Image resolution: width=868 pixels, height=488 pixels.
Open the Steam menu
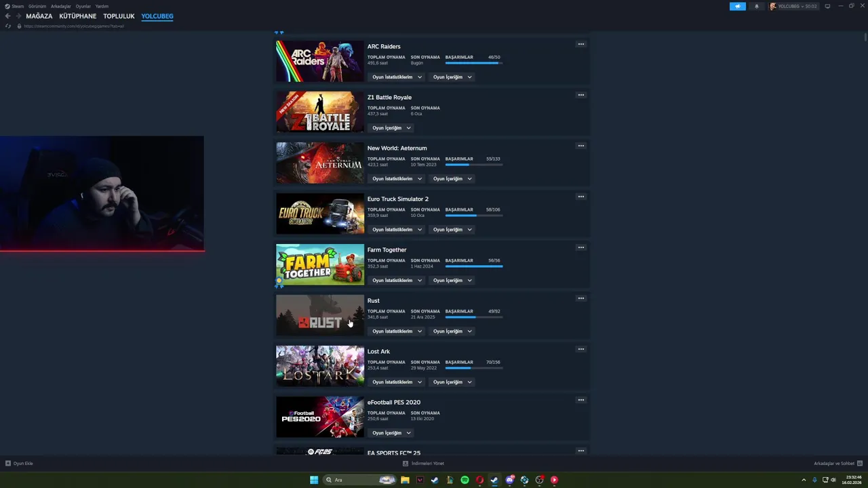(x=14, y=6)
